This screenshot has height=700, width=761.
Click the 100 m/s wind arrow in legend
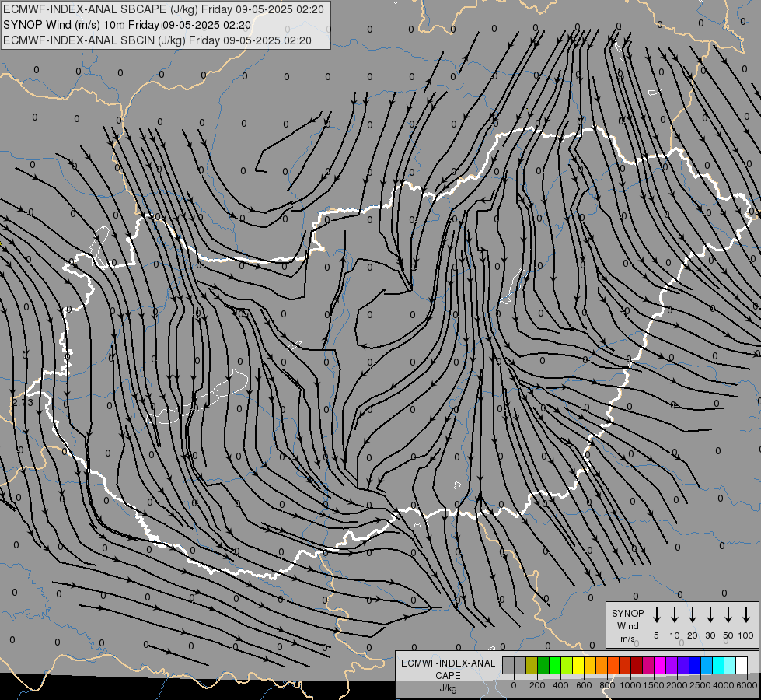click(746, 615)
